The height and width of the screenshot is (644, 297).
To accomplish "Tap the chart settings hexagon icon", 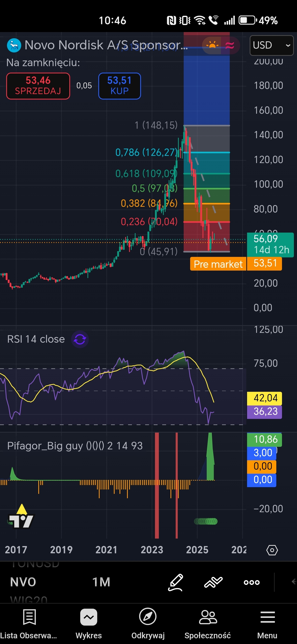I will pyautogui.click(x=272, y=550).
